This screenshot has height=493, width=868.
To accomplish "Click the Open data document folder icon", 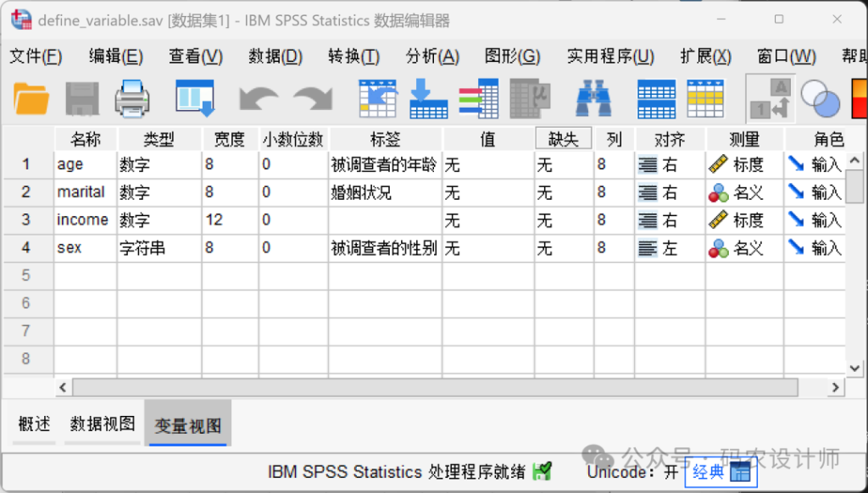I will 32,99.
